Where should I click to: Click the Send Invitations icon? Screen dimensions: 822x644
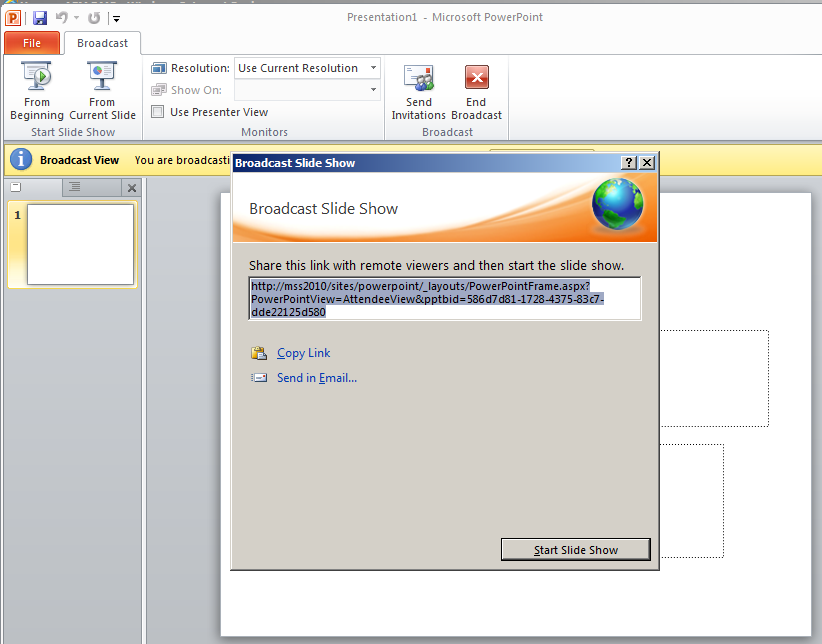419,90
